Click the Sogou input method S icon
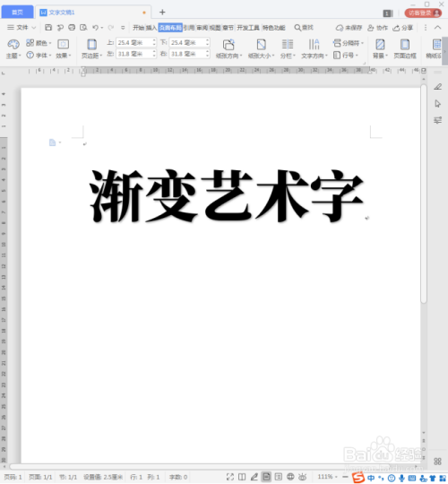The width and height of the screenshot is (448, 484). click(358, 478)
